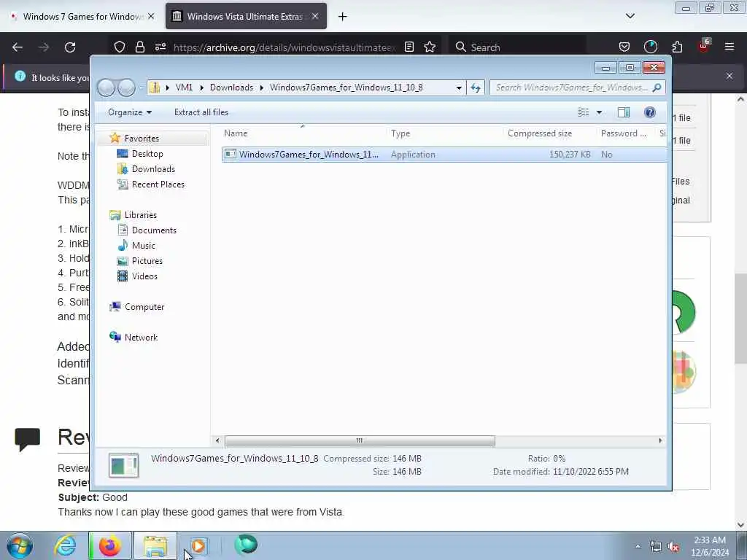Expand arrow after Downloads in breadcrumb
Image resolution: width=747 pixels, height=560 pixels.
point(262,87)
